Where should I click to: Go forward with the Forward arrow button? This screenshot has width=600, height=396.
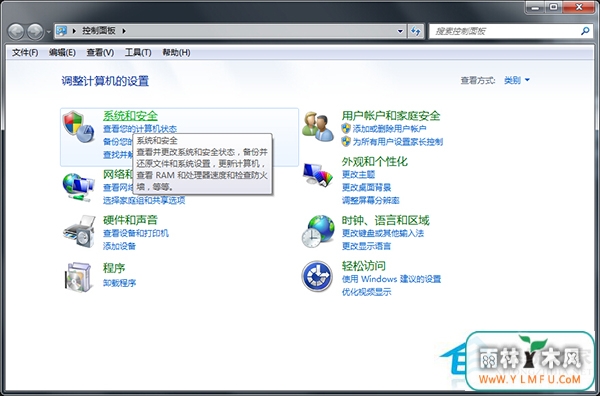[x=35, y=31]
